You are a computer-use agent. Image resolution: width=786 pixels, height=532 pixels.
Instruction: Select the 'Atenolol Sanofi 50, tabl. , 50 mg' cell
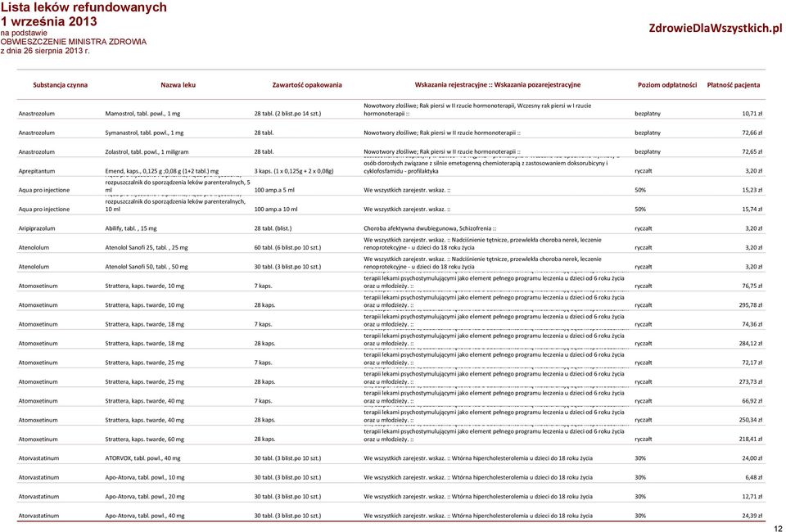[x=147, y=267]
